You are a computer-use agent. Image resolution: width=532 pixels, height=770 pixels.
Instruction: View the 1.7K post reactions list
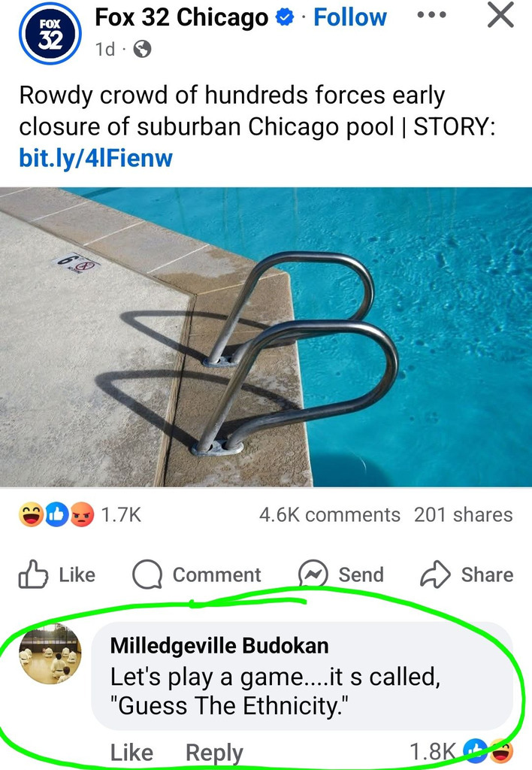121,514
